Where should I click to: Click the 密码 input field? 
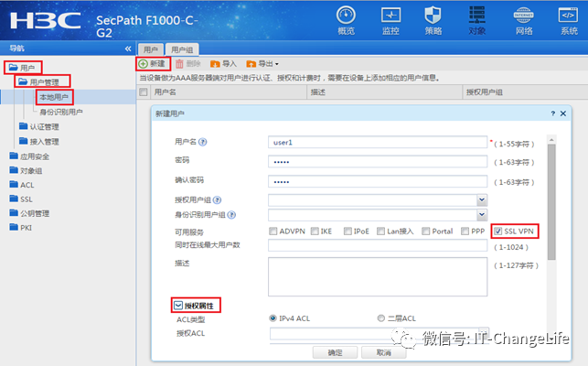click(x=378, y=162)
